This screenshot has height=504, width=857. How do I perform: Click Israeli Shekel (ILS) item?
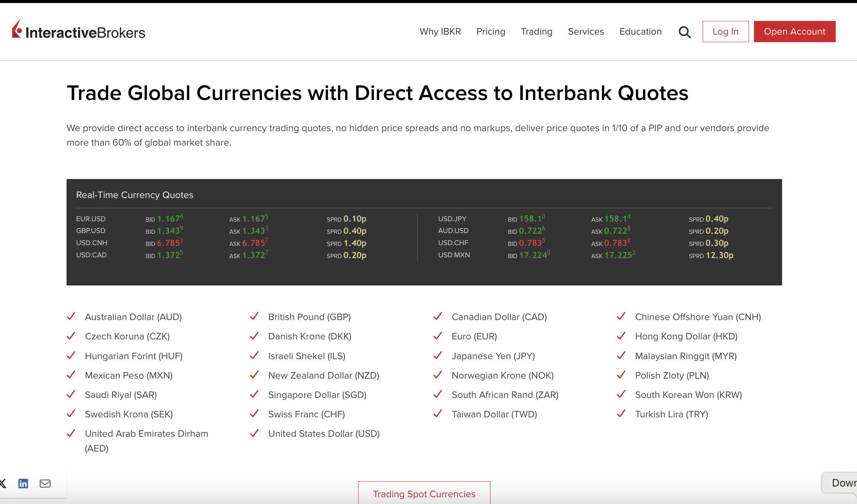[x=307, y=356]
